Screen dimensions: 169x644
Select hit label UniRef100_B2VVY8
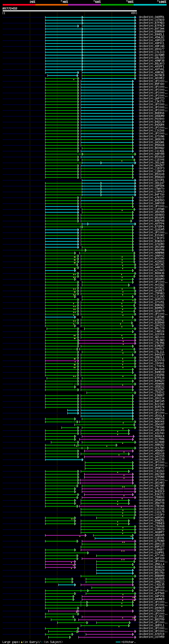[x=152, y=360]
